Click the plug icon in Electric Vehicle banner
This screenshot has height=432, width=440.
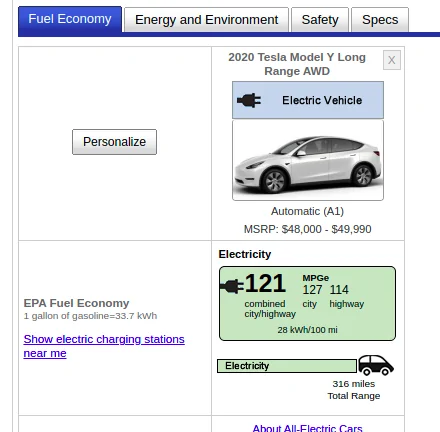249,100
